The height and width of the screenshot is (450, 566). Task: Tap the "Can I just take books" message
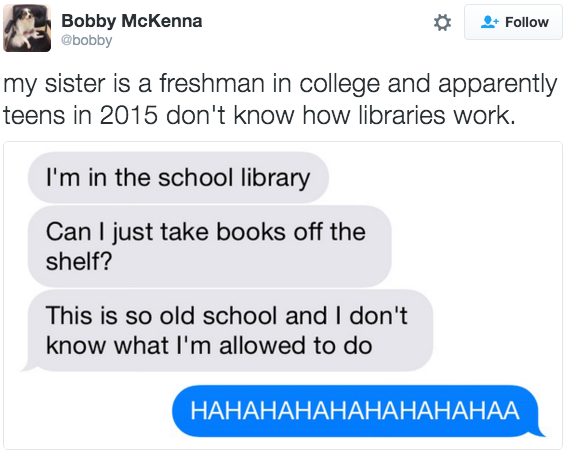210,246
